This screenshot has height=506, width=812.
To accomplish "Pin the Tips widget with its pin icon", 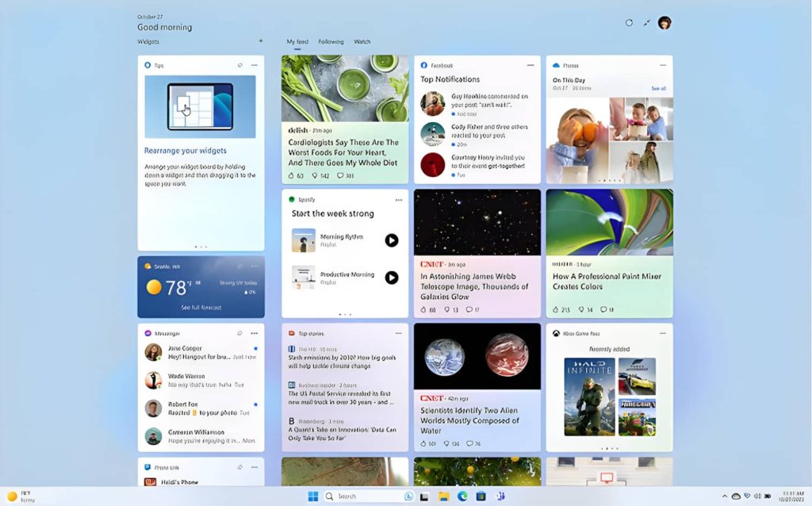I will (240, 64).
